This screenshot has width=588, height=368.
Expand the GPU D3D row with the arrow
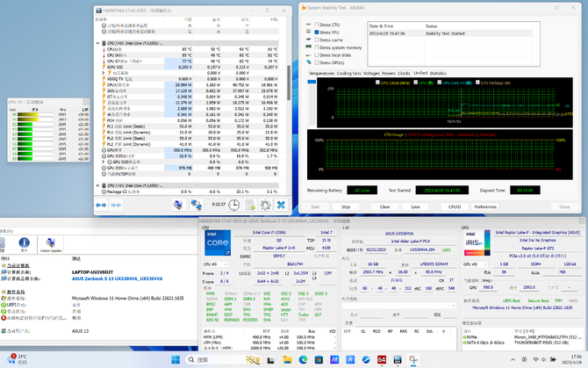[x=104, y=162]
